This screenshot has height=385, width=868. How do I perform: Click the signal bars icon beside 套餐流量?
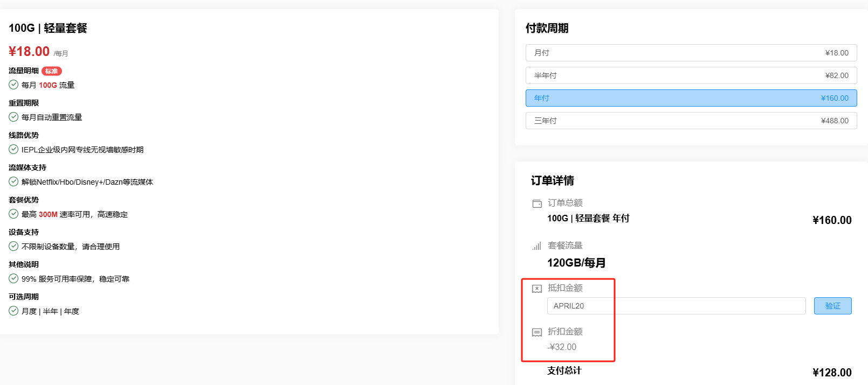pyautogui.click(x=537, y=246)
